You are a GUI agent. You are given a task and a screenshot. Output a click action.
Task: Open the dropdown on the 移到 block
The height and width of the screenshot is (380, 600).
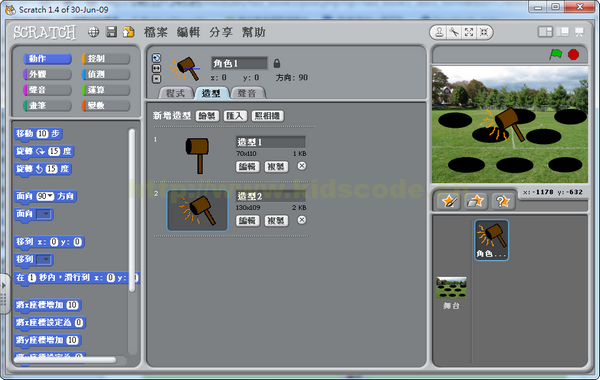point(45,259)
